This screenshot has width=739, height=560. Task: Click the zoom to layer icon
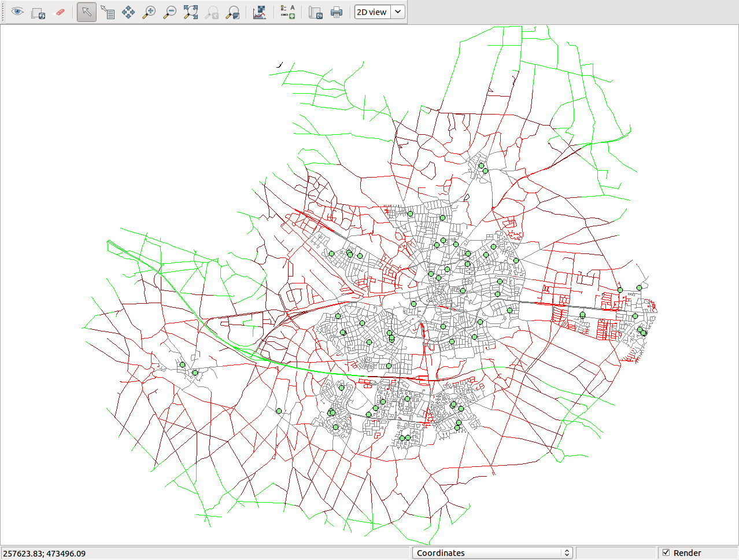(232, 12)
